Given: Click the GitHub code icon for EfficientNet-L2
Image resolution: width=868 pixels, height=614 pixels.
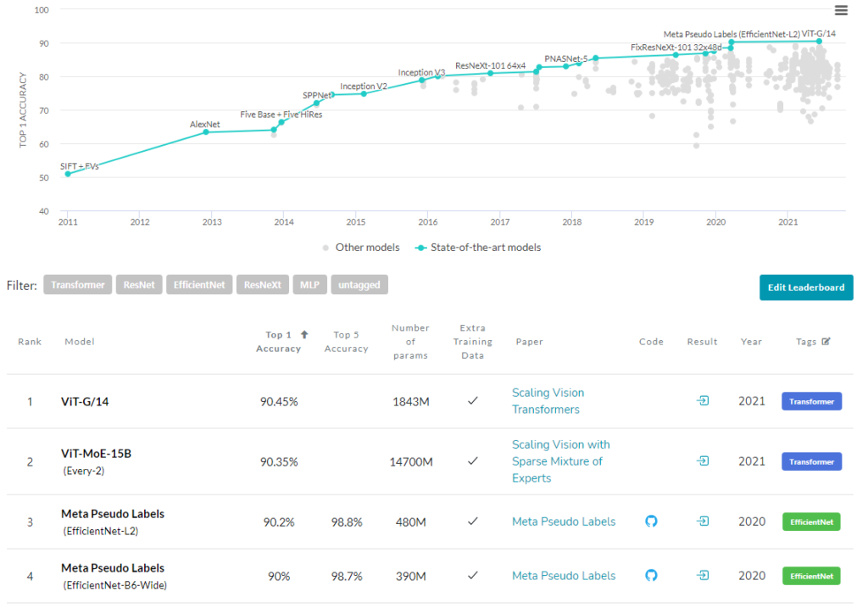Looking at the screenshot, I should 651,522.
